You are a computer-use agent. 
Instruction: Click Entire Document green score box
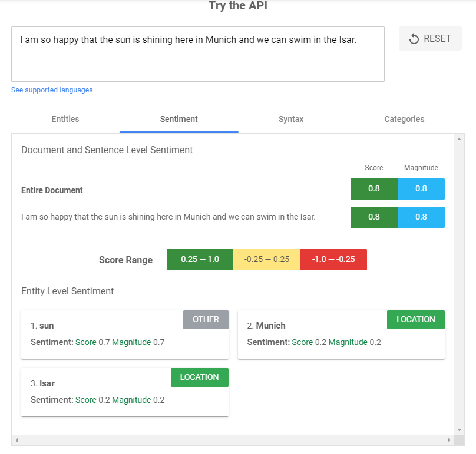pos(374,190)
